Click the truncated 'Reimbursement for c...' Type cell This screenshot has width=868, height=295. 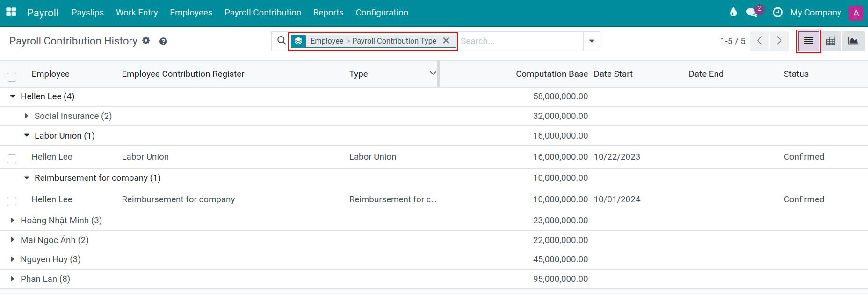[x=393, y=199]
